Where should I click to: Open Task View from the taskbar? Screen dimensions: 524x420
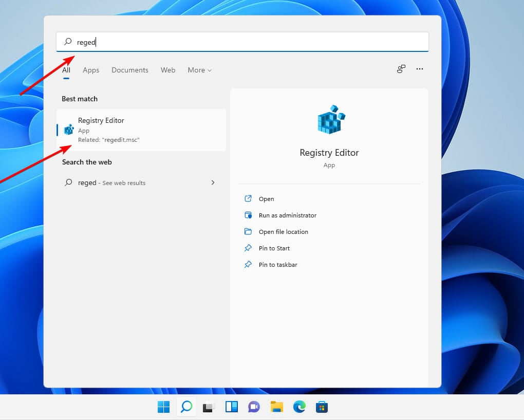[x=209, y=407]
